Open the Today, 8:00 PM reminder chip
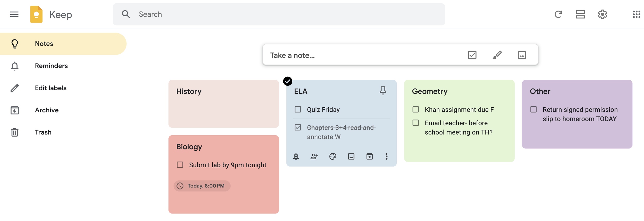 point(202,186)
